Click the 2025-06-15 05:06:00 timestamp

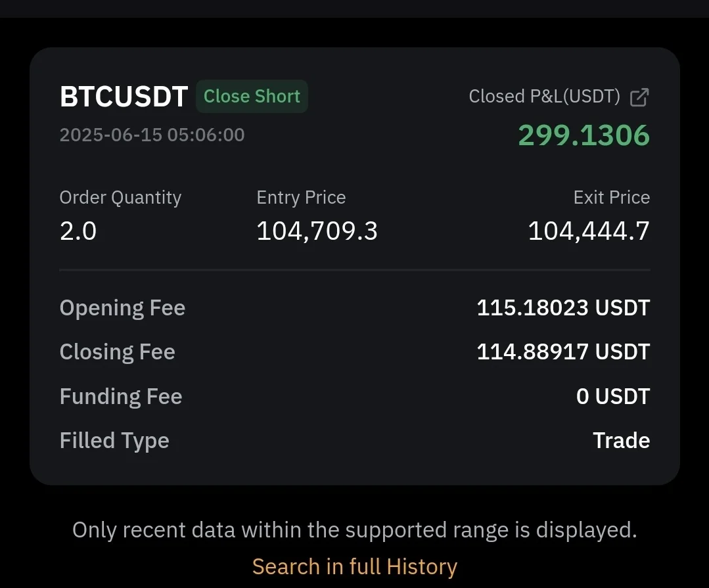pyautogui.click(x=152, y=135)
